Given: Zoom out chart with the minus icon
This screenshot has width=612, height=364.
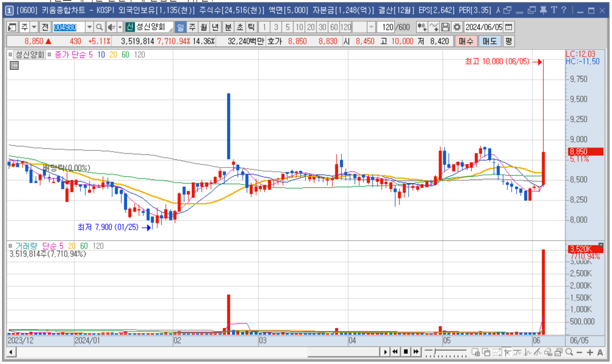Looking at the screenshot, I should click(579, 352).
